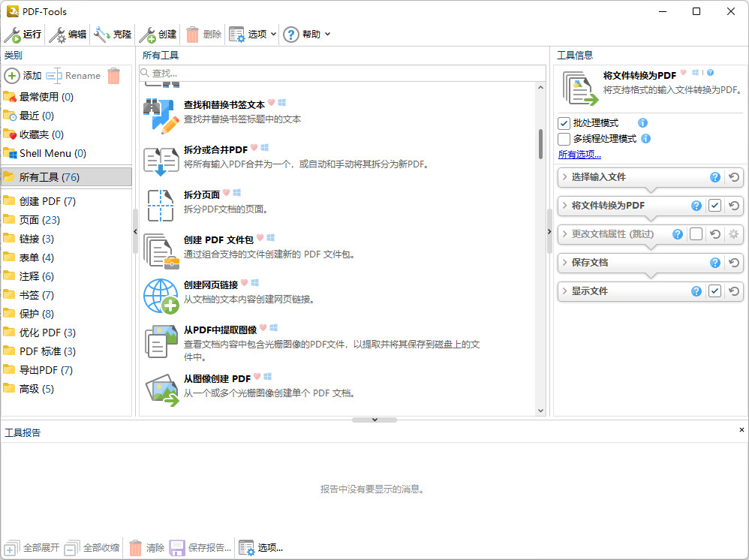
Task: Open the 书签 (7) category
Action: point(66,295)
